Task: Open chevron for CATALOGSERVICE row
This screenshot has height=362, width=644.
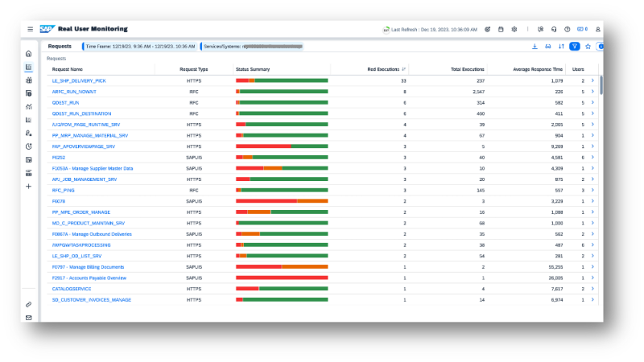Action: (592, 289)
